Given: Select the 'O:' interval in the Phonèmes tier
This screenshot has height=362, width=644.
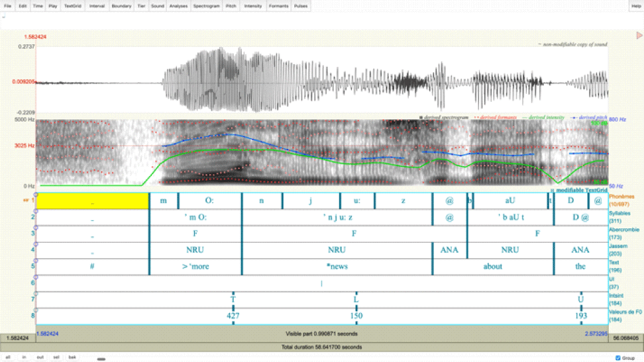Looking at the screenshot, I should pos(210,201).
